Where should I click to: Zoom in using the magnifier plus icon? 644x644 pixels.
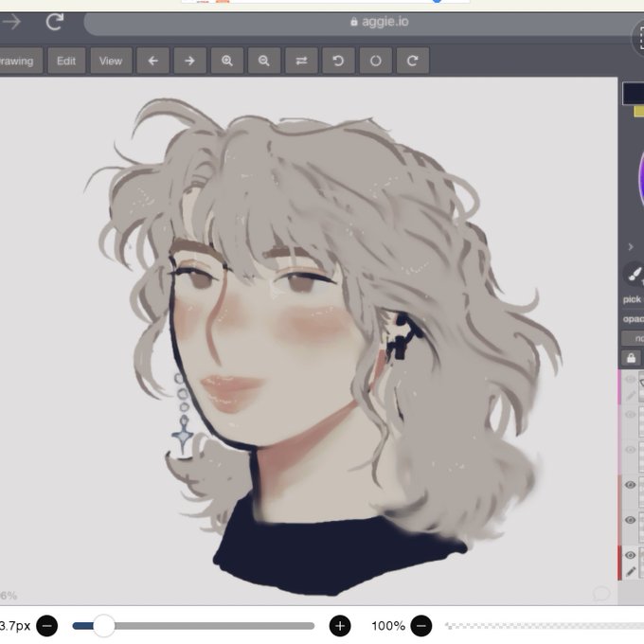click(227, 61)
